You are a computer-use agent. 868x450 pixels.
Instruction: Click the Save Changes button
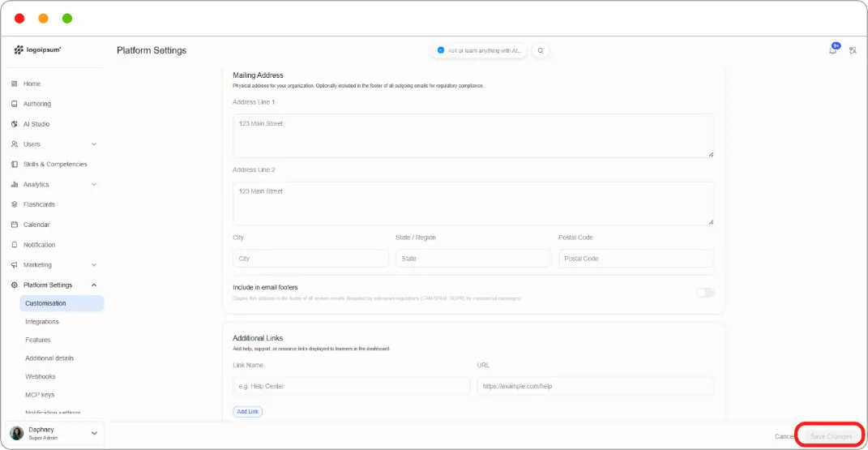click(x=831, y=437)
